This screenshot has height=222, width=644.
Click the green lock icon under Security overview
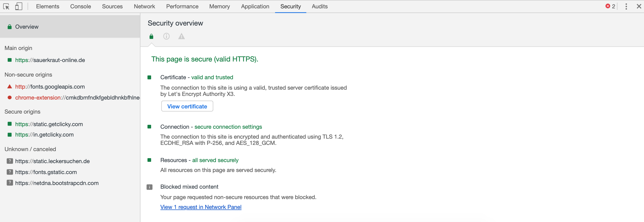tap(151, 36)
